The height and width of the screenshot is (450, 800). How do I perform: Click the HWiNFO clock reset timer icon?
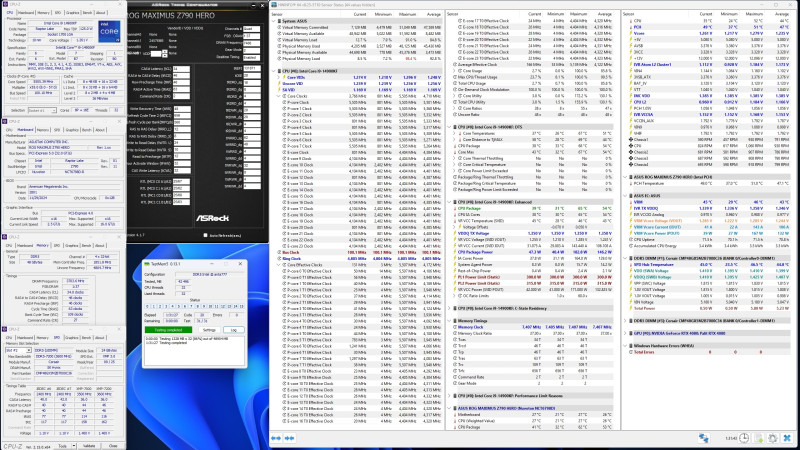[x=744, y=438]
